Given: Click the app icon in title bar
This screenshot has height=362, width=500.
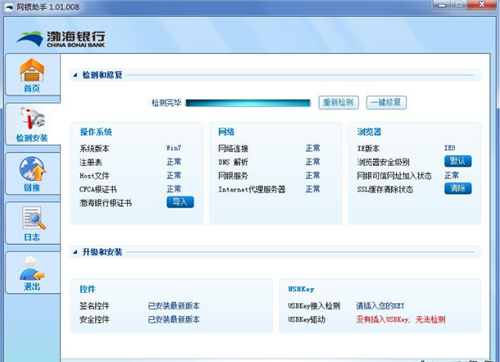Looking at the screenshot, I should pos(9,7).
